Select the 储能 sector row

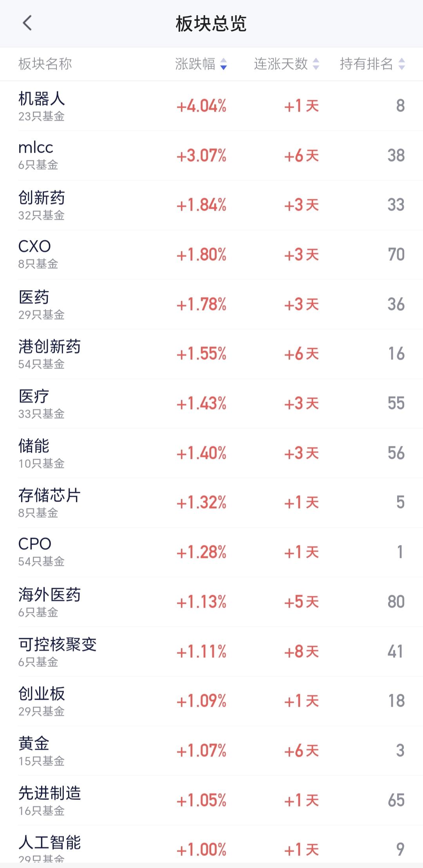pos(211,453)
